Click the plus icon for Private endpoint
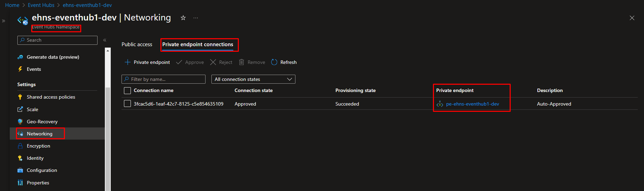 pos(127,62)
